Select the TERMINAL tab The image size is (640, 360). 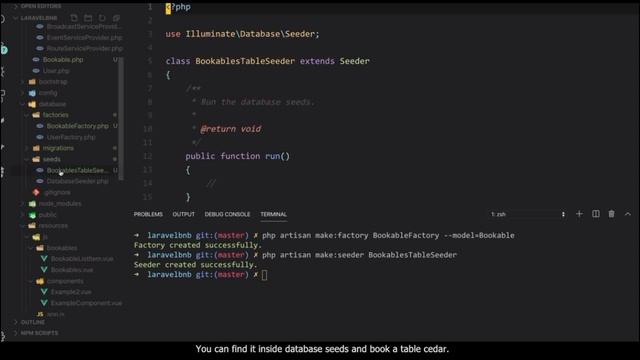pyautogui.click(x=273, y=214)
